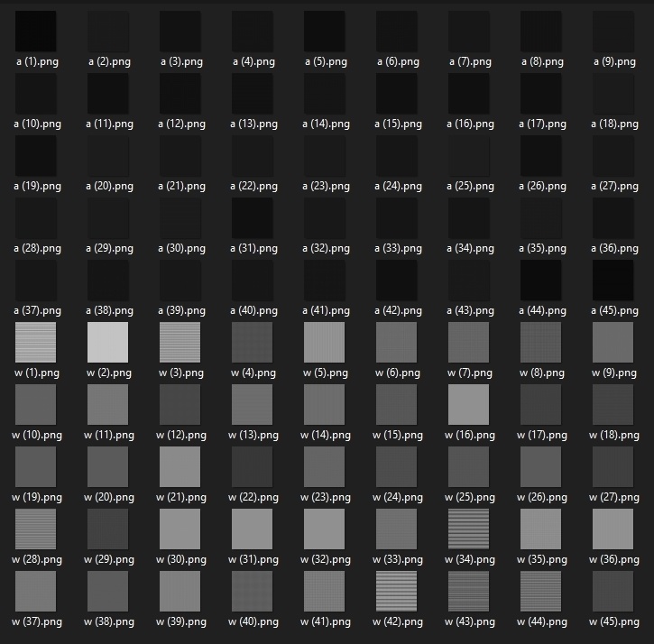Choose the a (31).png thumbnail
The width and height of the screenshot is (654, 644).
[x=252, y=217]
